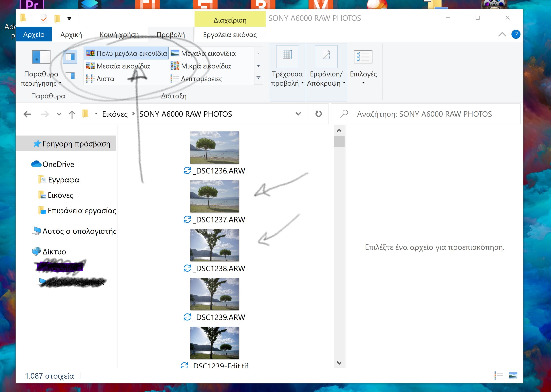Select the _DSC1236.ARW thumbnail
Viewport: 551px width, 392px height.
215,148
